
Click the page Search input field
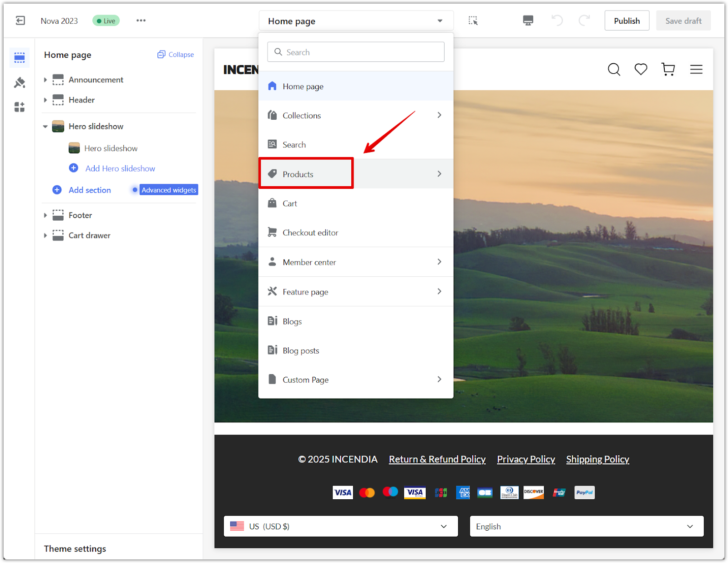point(355,52)
